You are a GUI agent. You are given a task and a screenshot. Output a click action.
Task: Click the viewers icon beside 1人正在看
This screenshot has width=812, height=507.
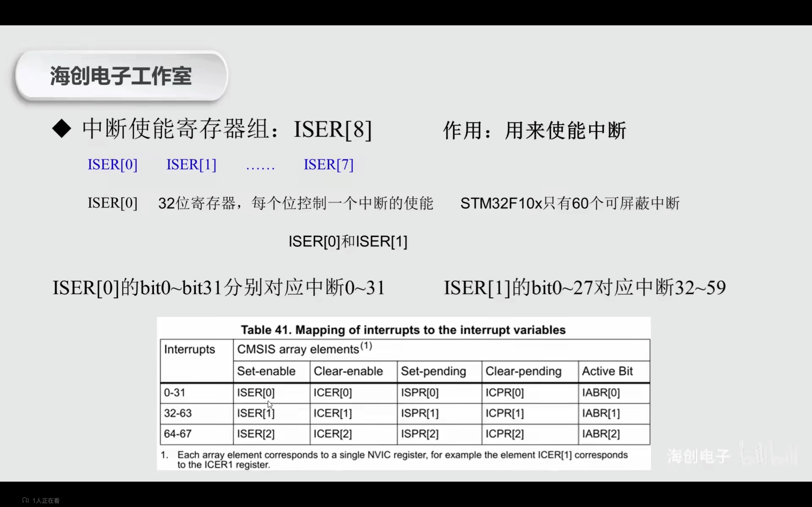[x=25, y=500]
